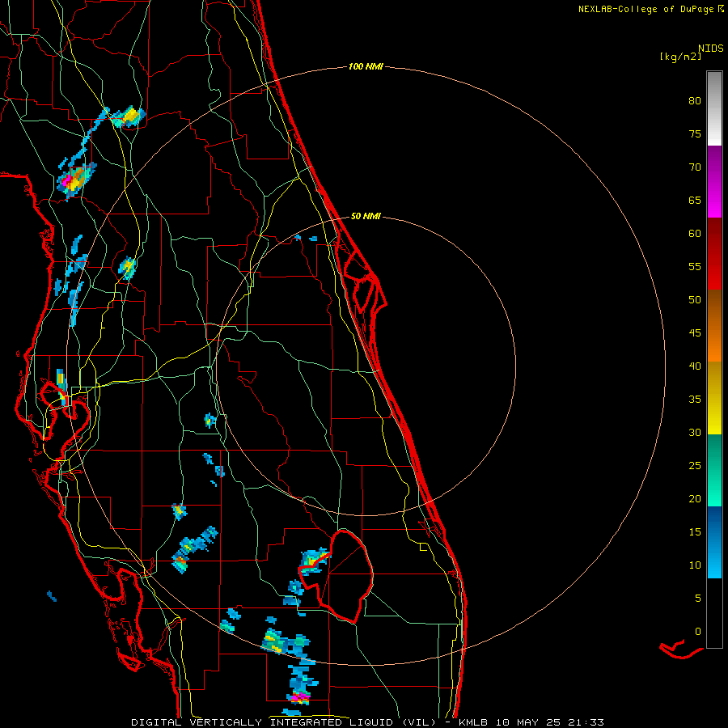Click the 75 value on the scale
The height and width of the screenshot is (728, 728).
point(695,134)
